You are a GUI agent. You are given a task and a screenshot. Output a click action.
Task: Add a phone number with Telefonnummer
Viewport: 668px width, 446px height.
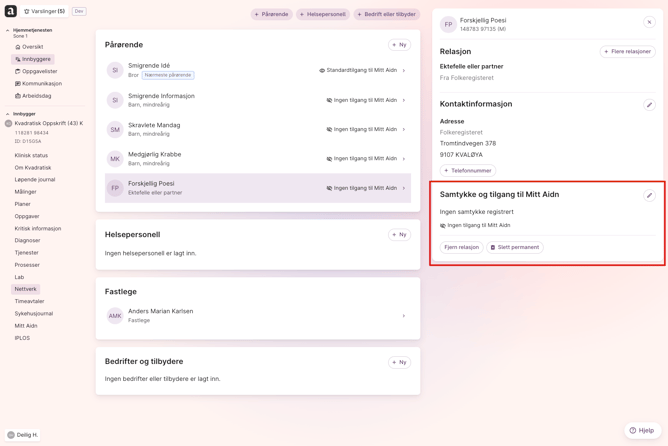pyautogui.click(x=468, y=171)
